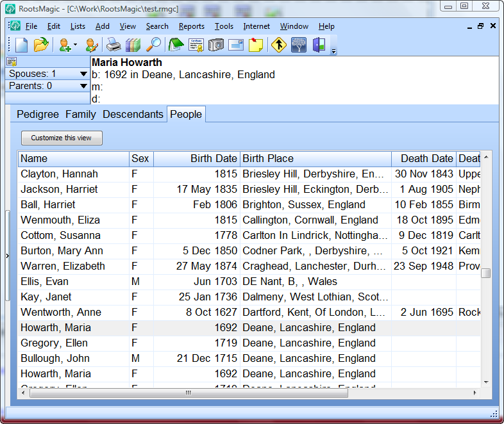Expand the side panel arrow on left edge

click(x=8, y=256)
